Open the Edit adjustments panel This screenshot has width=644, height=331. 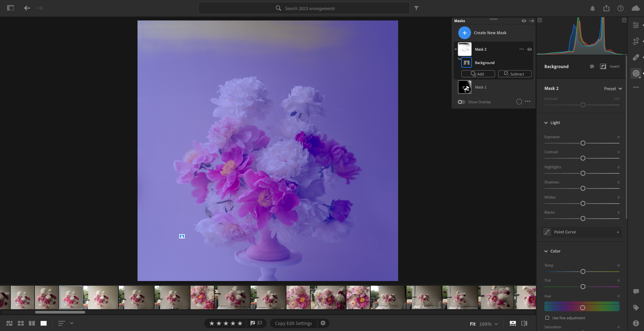coord(636,25)
